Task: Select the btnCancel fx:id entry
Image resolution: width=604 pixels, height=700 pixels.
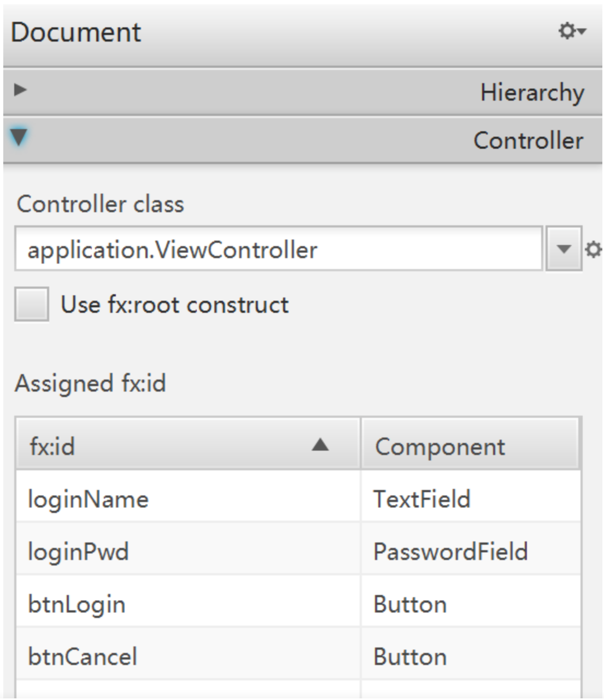Action: [83, 656]
